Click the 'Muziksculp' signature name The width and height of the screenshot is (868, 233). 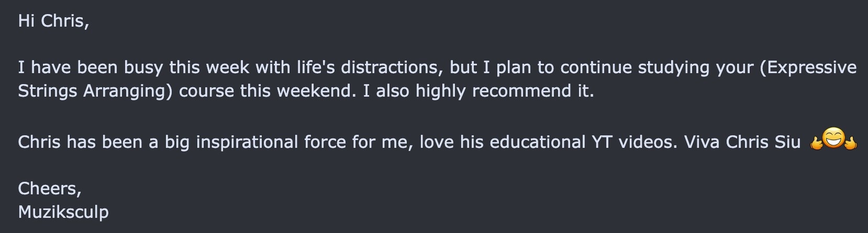coord(63,212)
